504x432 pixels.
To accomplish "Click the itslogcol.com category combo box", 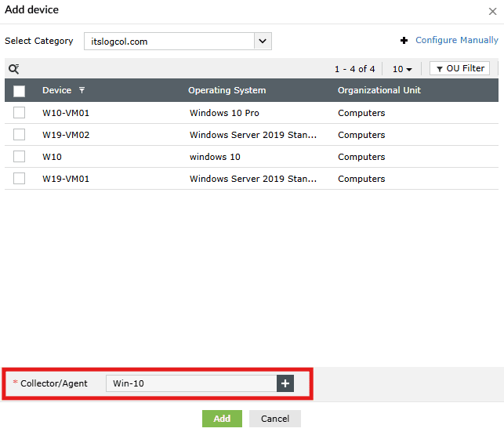I will pyautogui.click(x=178, y=41).
